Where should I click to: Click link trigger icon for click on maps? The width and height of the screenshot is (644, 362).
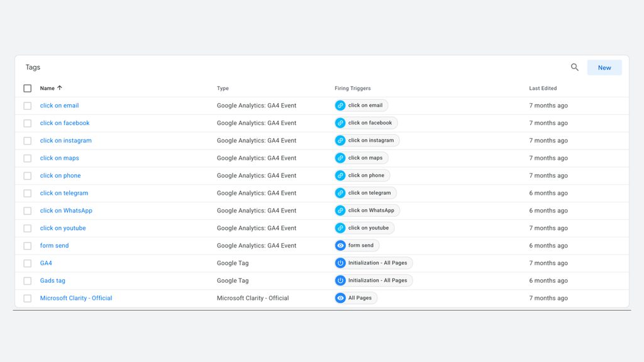340,158
